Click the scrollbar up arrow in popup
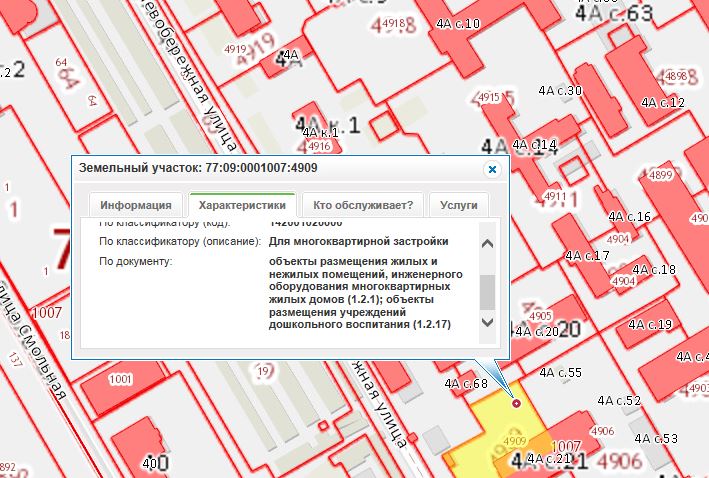Screen dimensions: 709x478 [488, 243]
